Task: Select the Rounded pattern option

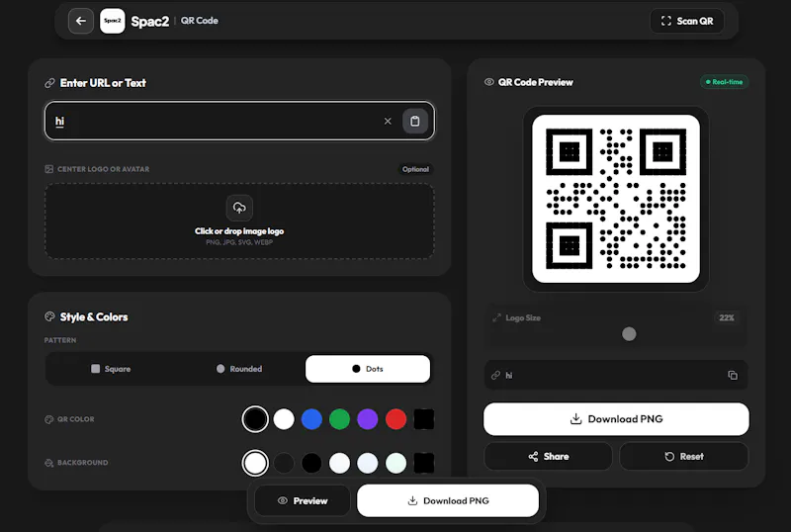Action: pyautogui.click(x=239, y=369)
